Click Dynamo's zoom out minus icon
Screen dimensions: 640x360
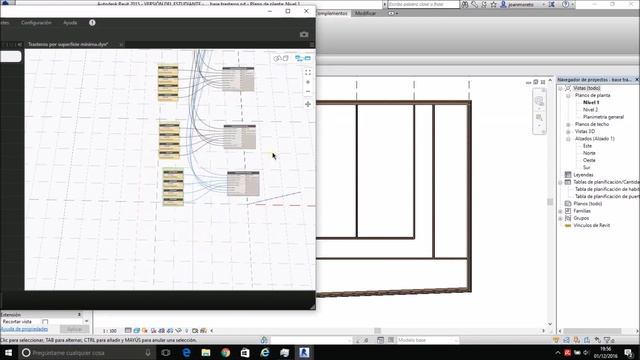click(x=308, y=91)
